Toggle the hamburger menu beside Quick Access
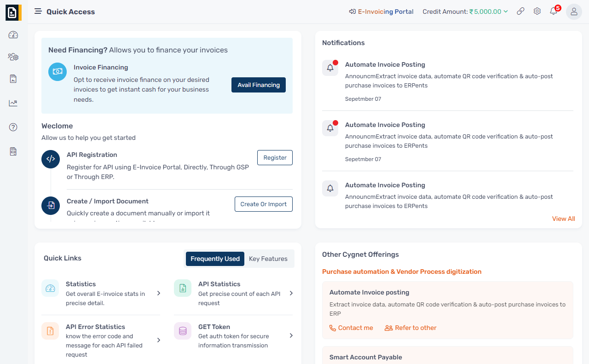 coord(38,12)
